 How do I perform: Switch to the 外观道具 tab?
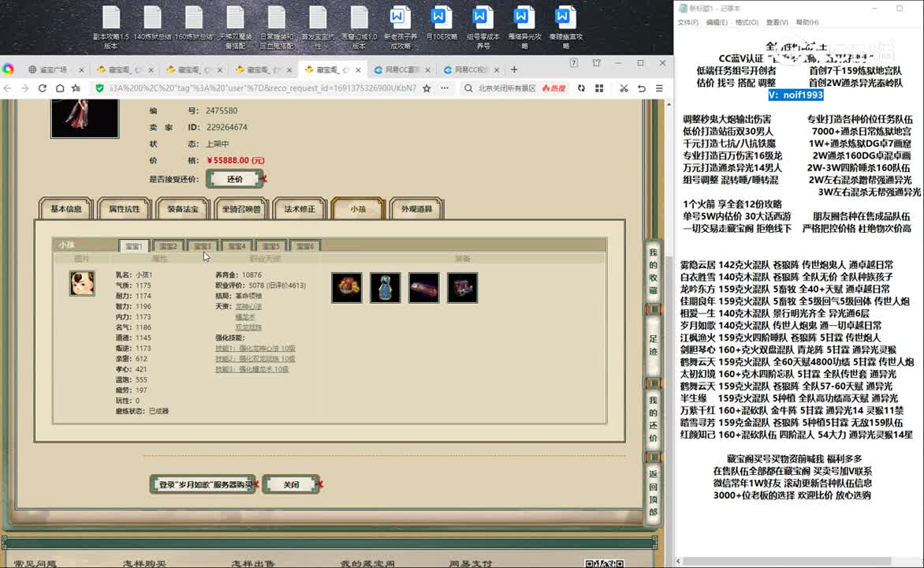(x=416, y=209)
